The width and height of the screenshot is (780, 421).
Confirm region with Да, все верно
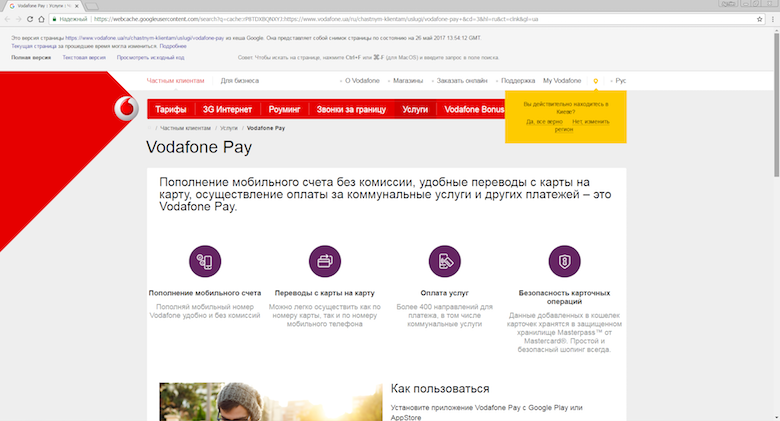point(543,121)
